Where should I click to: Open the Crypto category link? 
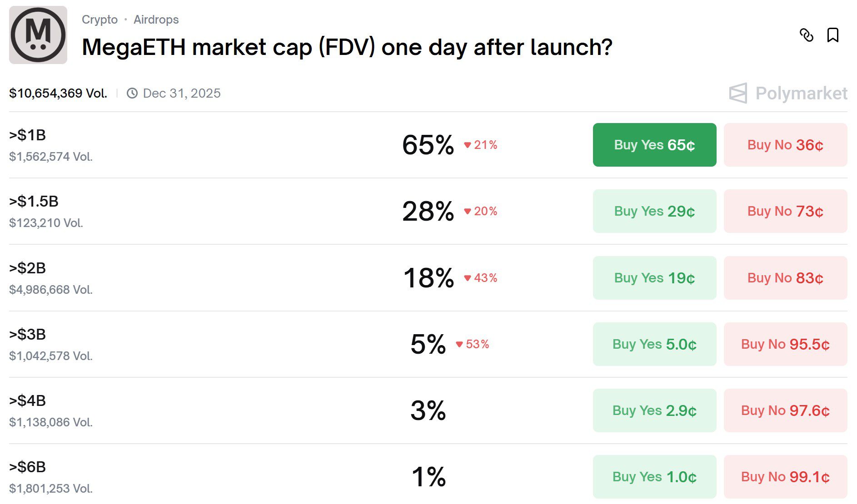tap(100, 20)
